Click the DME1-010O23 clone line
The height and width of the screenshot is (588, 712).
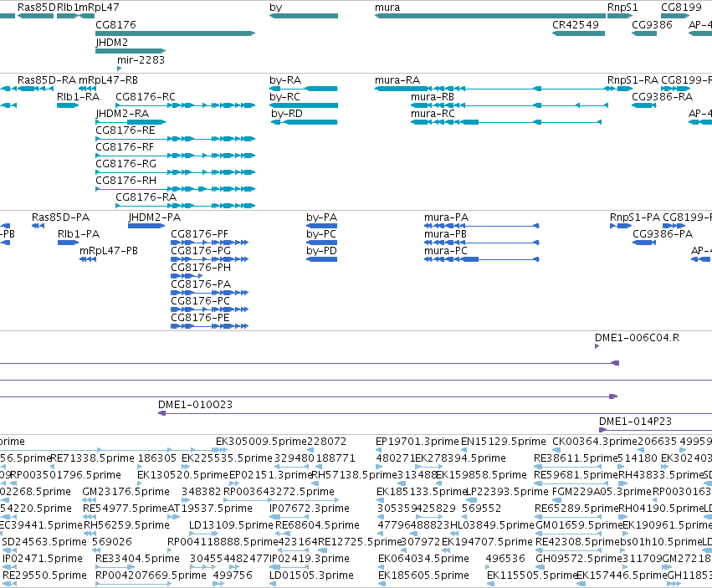[x=435, y=413]
